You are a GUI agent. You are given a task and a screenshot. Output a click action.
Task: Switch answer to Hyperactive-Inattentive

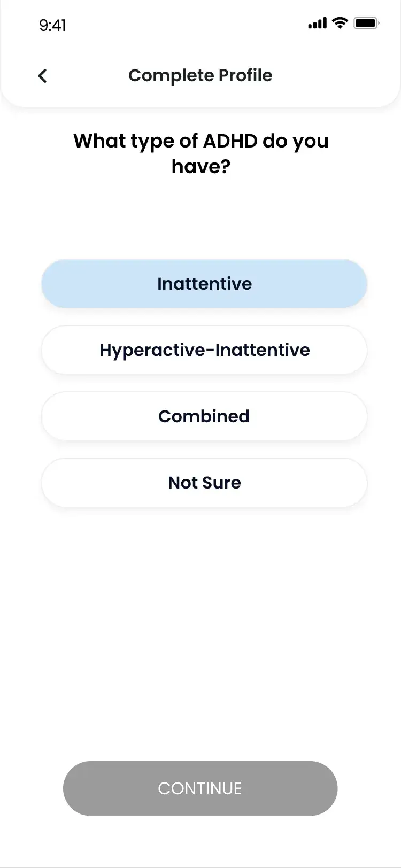coord(204,350)
